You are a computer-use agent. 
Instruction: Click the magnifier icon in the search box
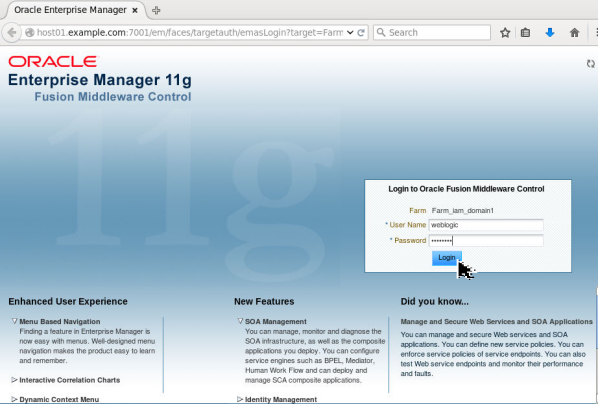(381, 32)
